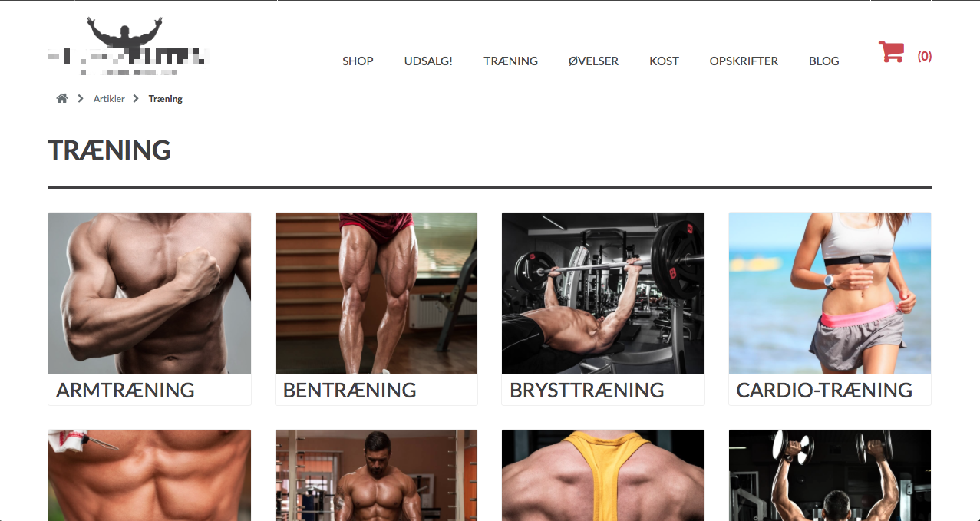
Task: Open the ARMTRÆNING title link
Action: (x=125, y=390)
